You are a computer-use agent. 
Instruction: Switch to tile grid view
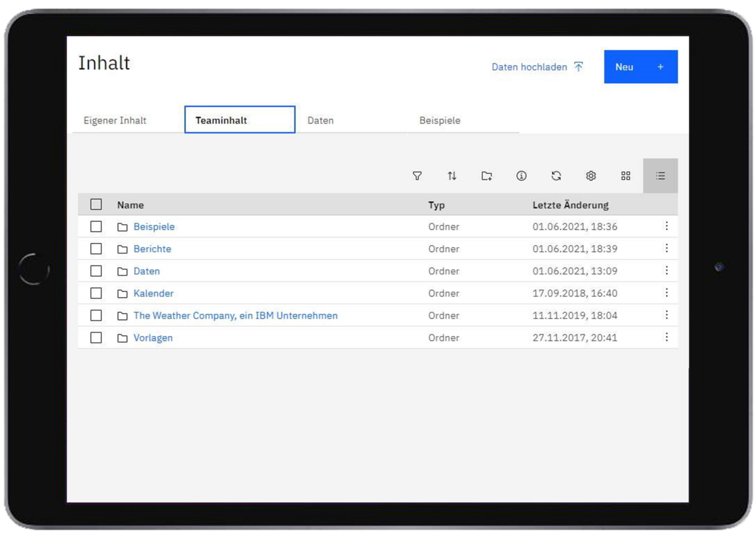point(626,176)
